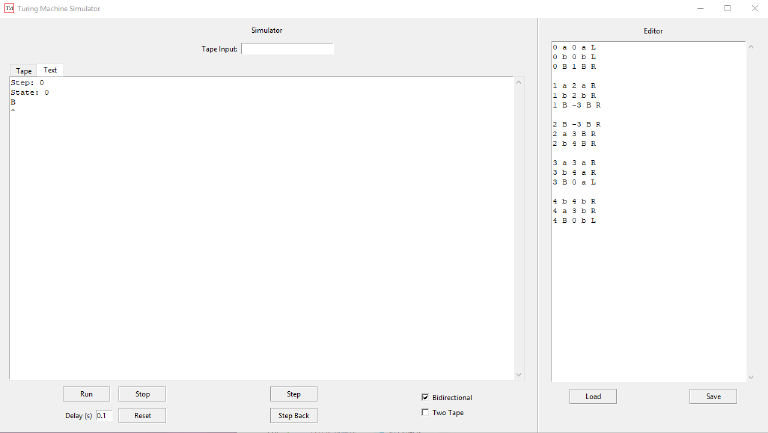Place cursor on editor line '2 B -3 B R'

point(576,124)
